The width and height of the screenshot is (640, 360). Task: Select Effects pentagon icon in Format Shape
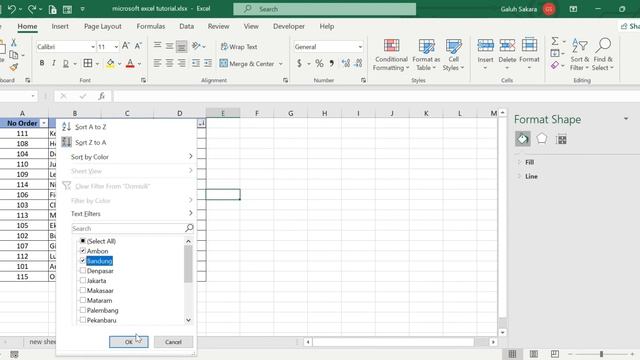point(542,139)
